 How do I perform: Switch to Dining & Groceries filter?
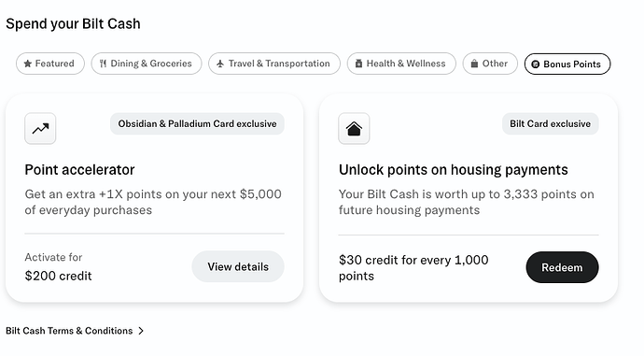147,64
